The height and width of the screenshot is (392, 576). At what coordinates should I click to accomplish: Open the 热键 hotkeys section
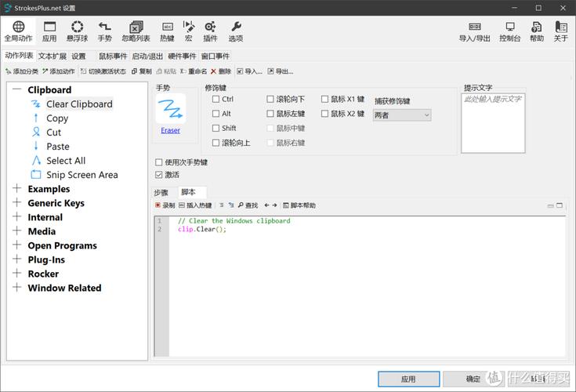click(x=167, y=31)
